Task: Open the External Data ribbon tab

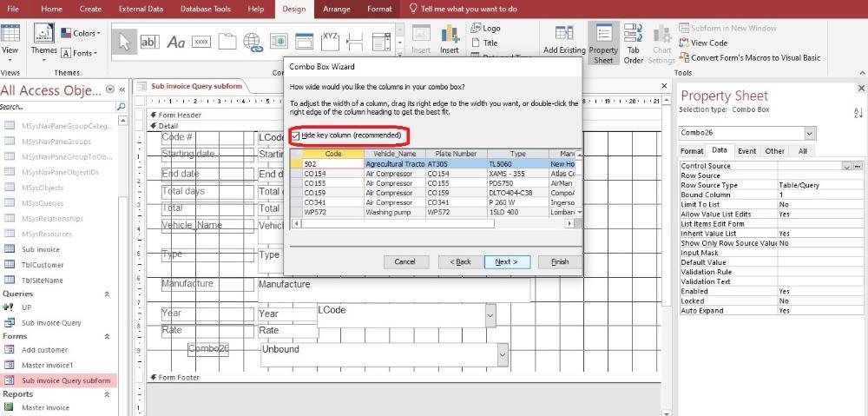Action: 141,9
